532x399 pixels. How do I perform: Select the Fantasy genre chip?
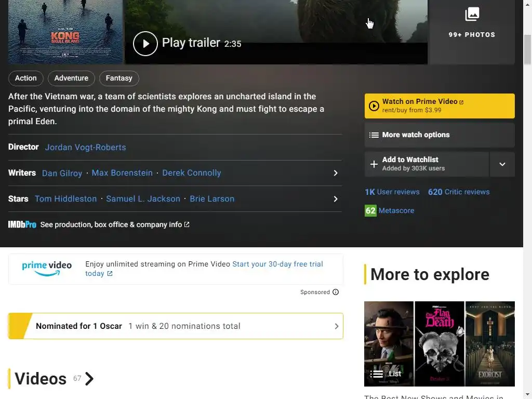pos(119,78)
